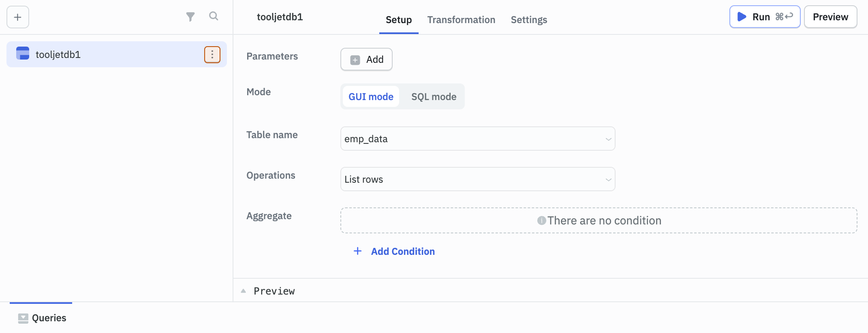The height and width of the screenshot is (333, 868).
Task: Click the Queries panel icon
Action: [x=23, y=318]
